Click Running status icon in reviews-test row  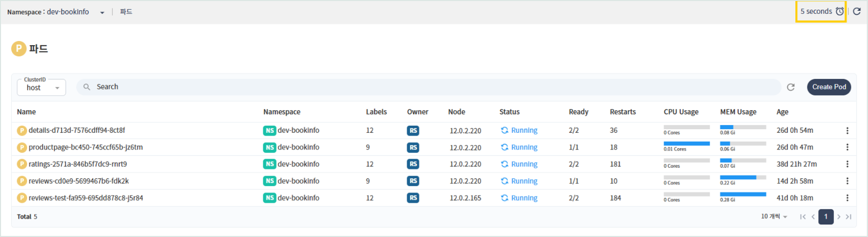coord(504,198)
